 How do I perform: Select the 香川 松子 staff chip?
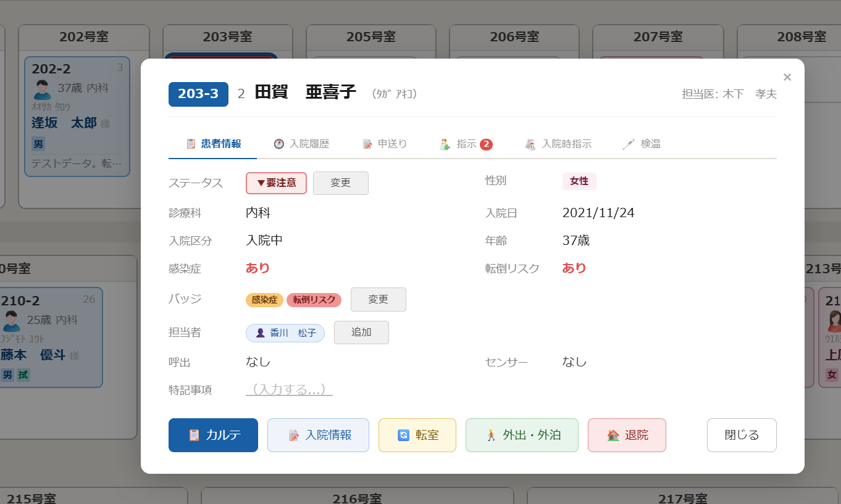tap(285, 333)
